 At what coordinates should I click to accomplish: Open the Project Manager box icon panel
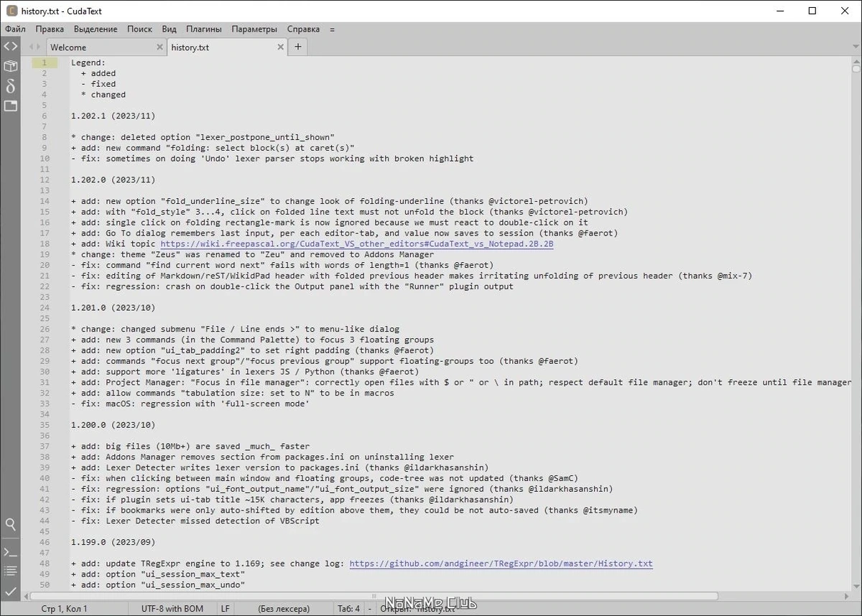[10, 66]
